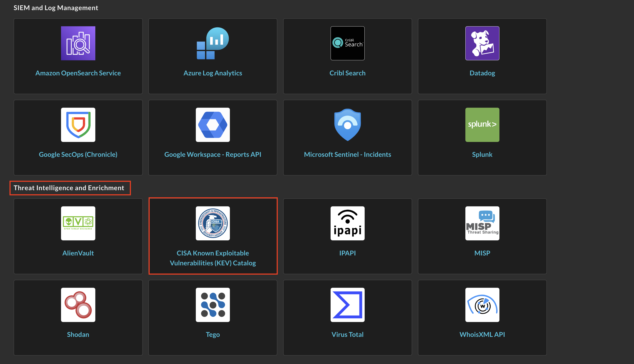Open the AlienVault text link
The width and height of the screenshot is (634, 364).
[78, 253]
